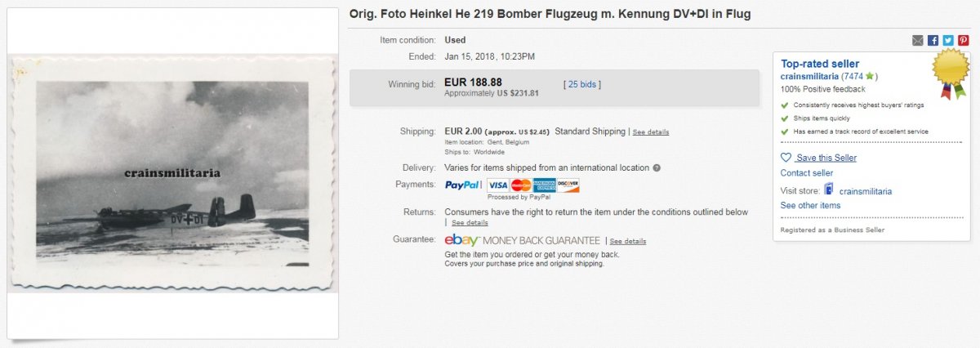This screenshot has height=348, width=980.
Task: Click the Heinkel aircraft photo thumbnail
Action: click(x=172, y=173)
